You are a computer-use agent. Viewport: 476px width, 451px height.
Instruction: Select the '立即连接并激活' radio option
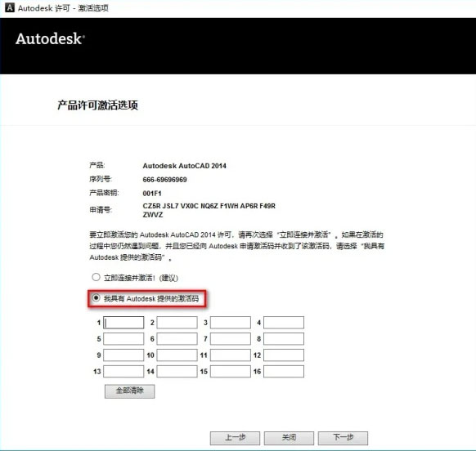pyautogui.click(x=96, y=277)
